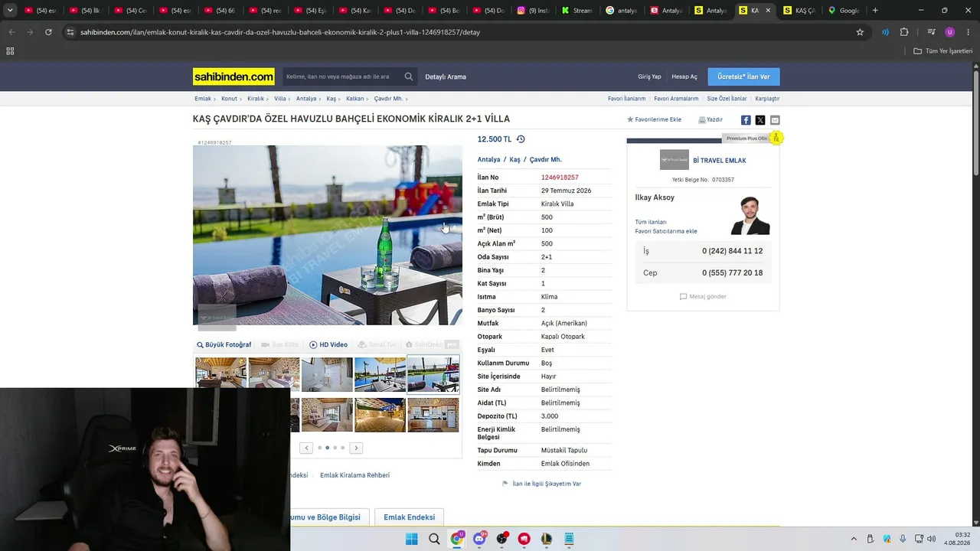Click Giriş Yap link
980x551 pixels.
(649, 77)
